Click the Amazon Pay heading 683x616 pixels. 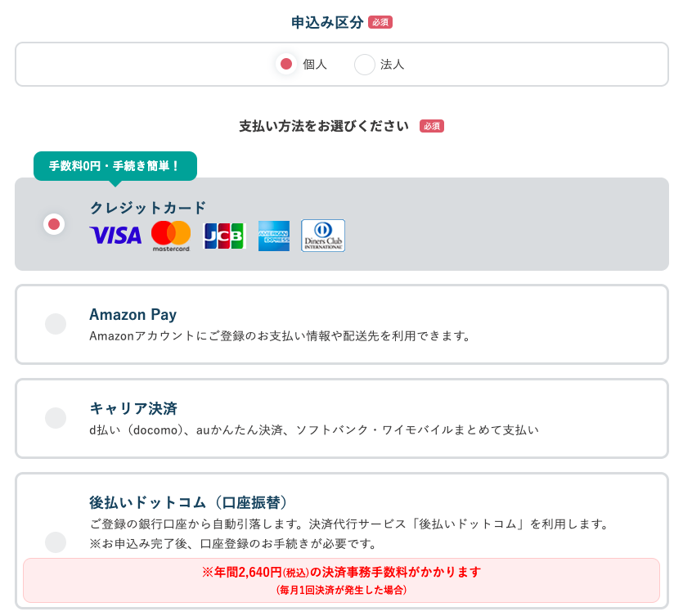133,314
